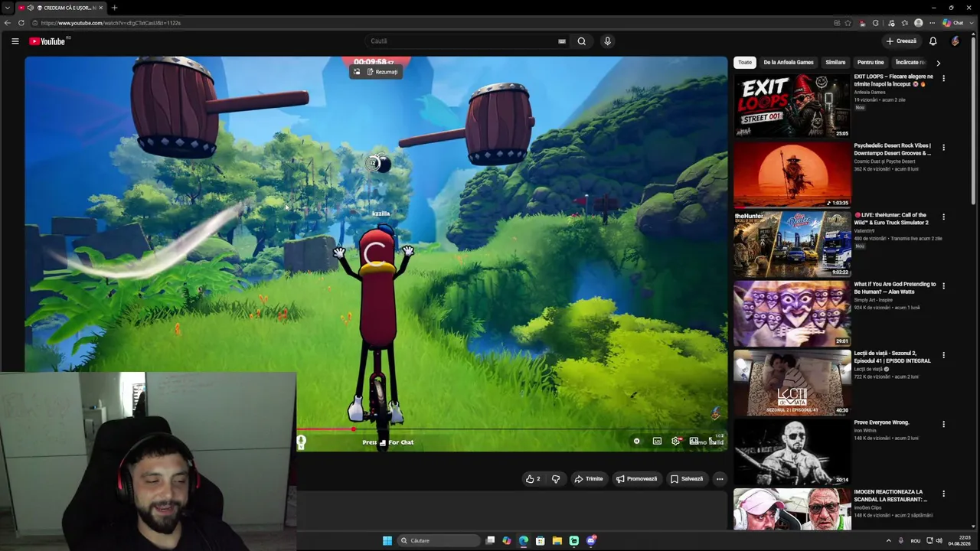Open the Copilot app on the taskbar
Screen dimensions: 980x551
click(507, 540)
